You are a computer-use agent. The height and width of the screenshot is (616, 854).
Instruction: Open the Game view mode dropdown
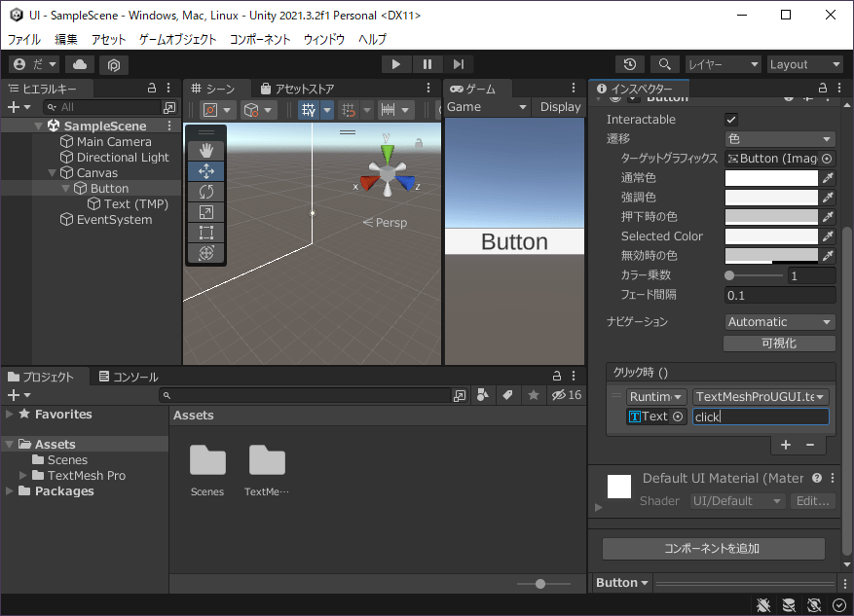[487, 107]
